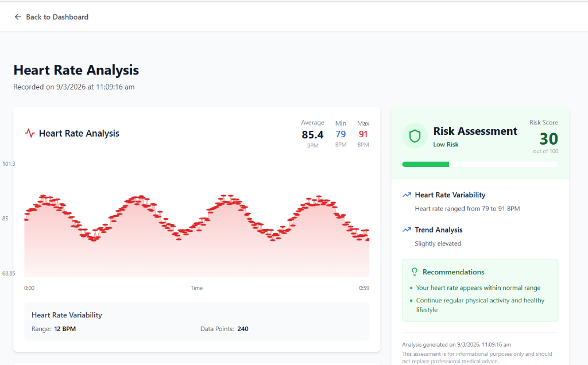Click the informational purposes disclaimer text
This screenshot has width=588, height=365.
click(x=477, y=358)
